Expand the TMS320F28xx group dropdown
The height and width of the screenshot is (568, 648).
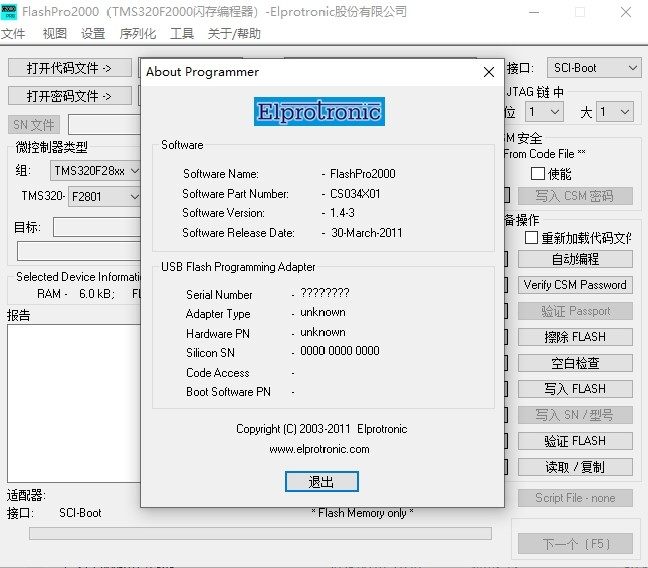95,171
